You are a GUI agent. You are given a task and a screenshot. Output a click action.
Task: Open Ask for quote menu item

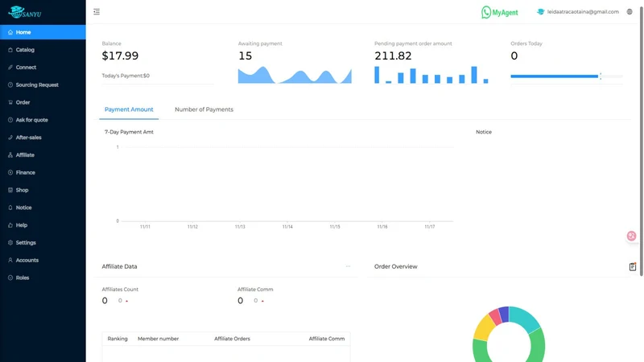click(x=43, y=120)
